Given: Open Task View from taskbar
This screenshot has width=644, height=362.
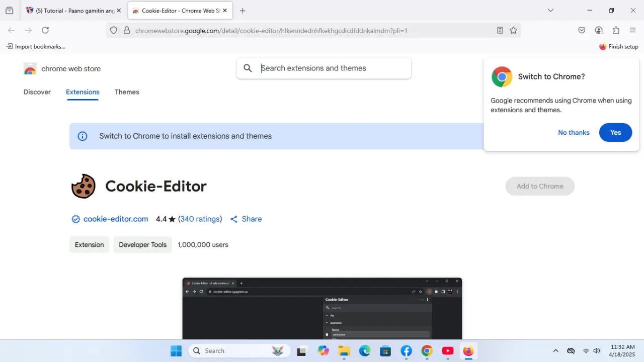Looking at the screenshot, I should (x=302, y=351).
